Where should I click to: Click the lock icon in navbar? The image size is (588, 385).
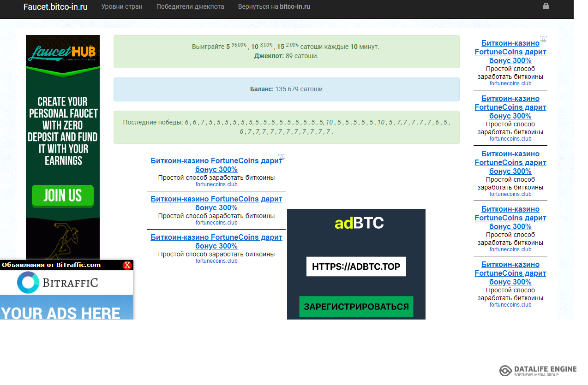tap(546, 6)
